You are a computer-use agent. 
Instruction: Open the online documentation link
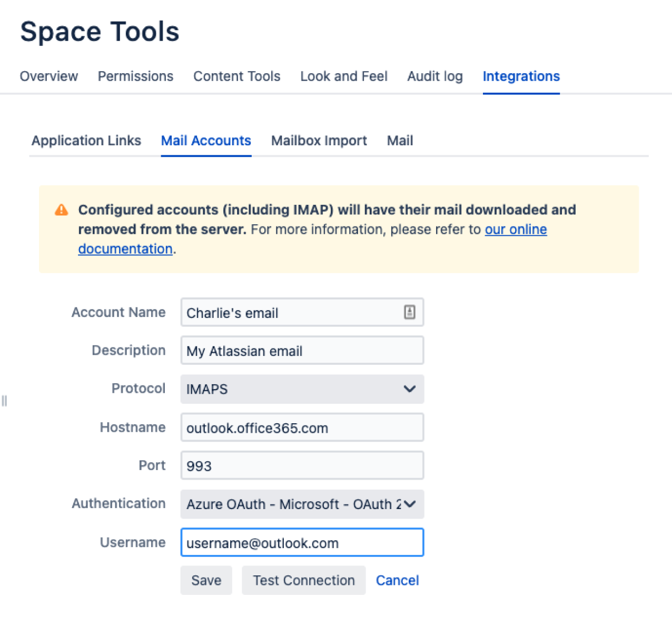click(516, 230)
